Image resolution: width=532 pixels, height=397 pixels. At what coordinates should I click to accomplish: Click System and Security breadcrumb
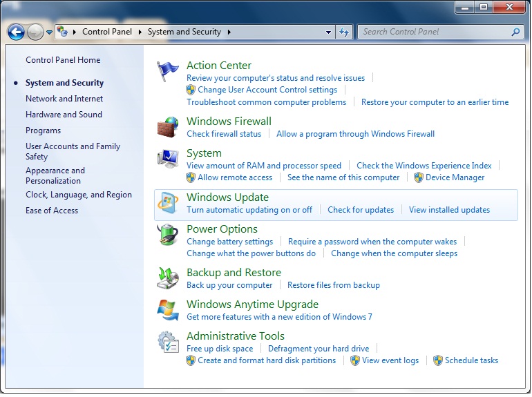coord(184,32)
